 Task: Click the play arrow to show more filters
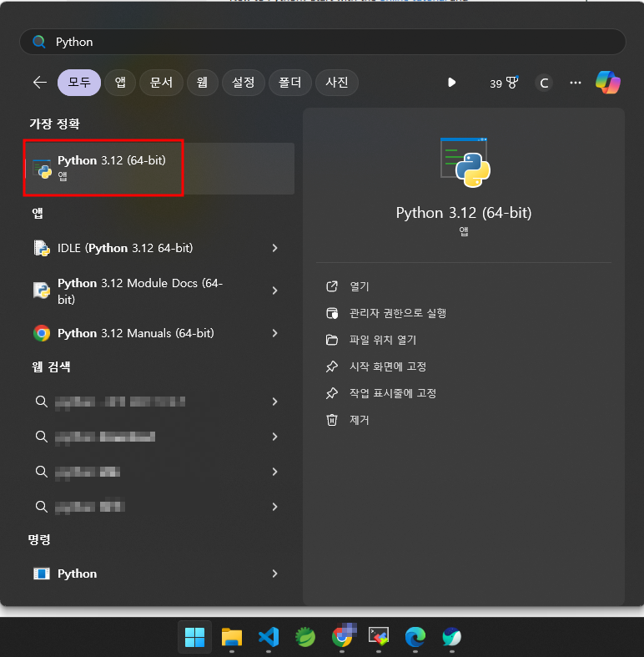[451, 82]
